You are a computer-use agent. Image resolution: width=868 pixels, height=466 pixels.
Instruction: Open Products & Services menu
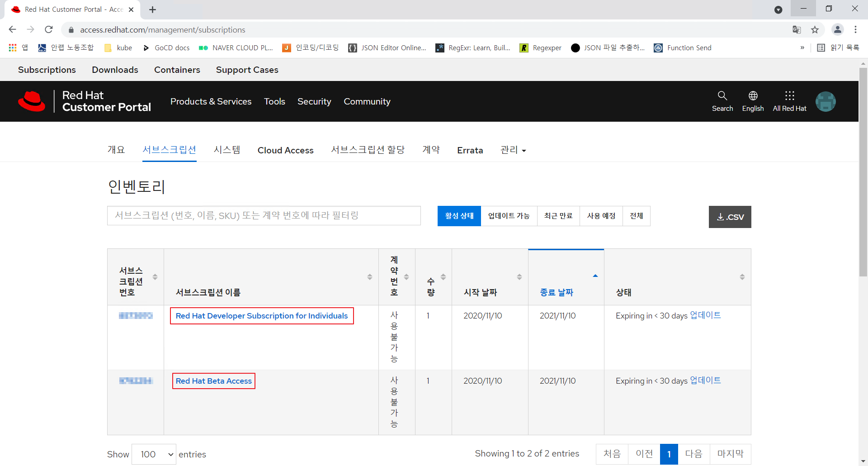click(211, 101)
